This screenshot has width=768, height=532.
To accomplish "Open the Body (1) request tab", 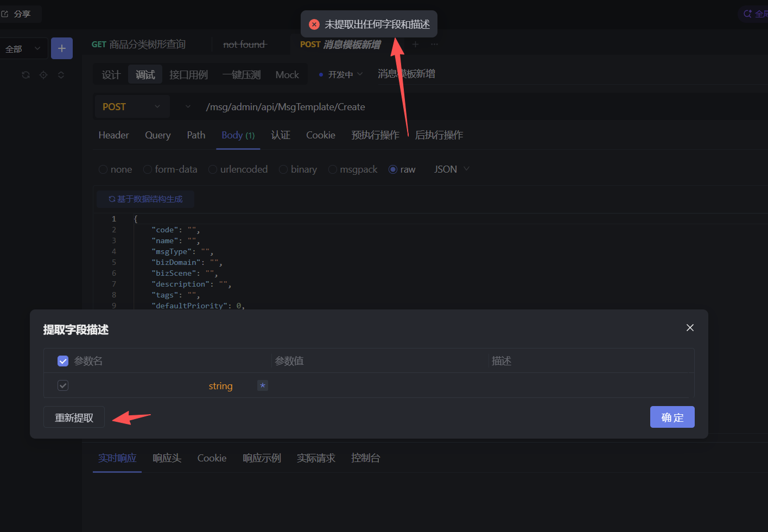I will (238, 135).
